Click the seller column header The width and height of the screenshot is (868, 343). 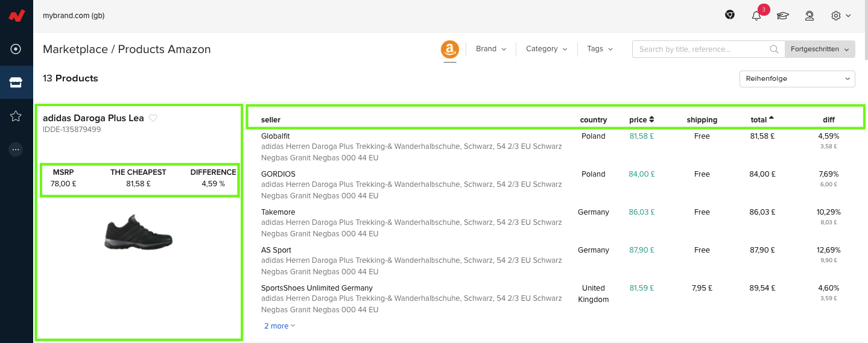coord(271,120)
